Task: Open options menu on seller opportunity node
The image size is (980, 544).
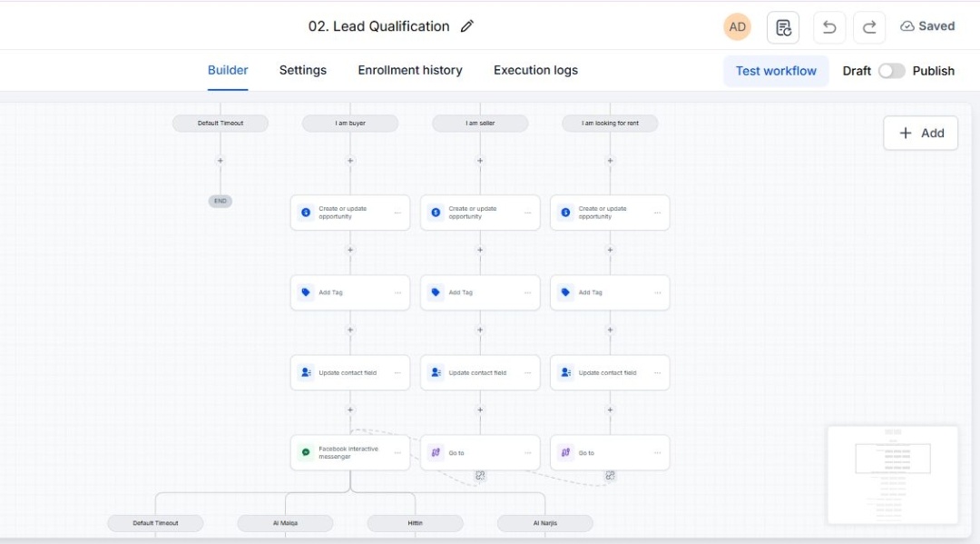Action: pos(527,213)
